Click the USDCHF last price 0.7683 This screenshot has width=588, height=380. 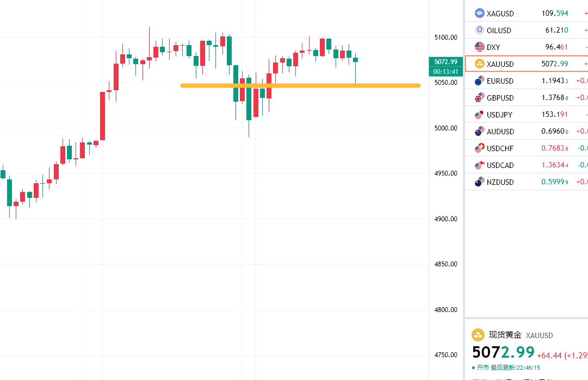(554, 148)
